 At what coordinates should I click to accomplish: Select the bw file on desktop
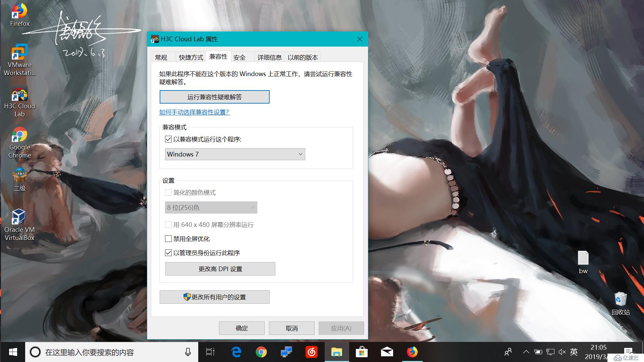(583, 262)
